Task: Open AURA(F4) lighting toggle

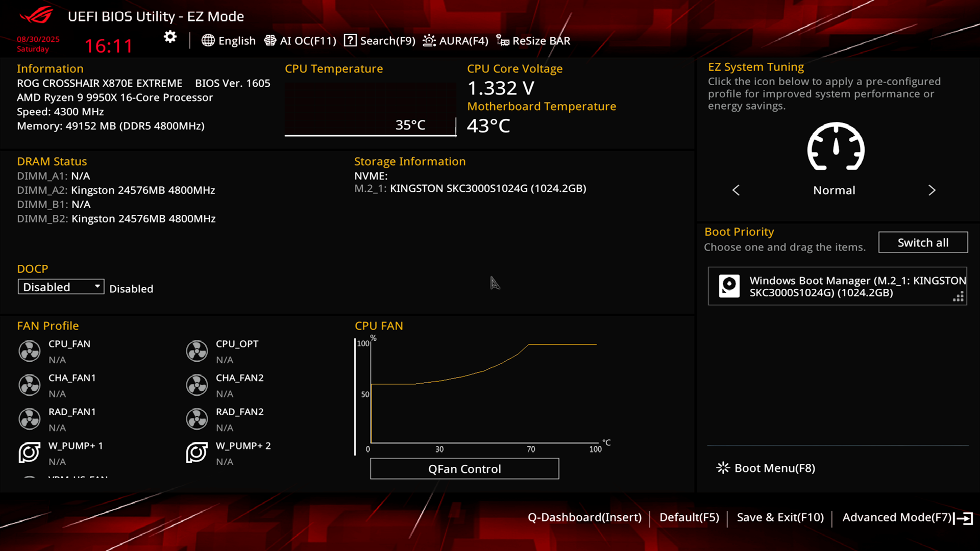Action: coord(455,41)
